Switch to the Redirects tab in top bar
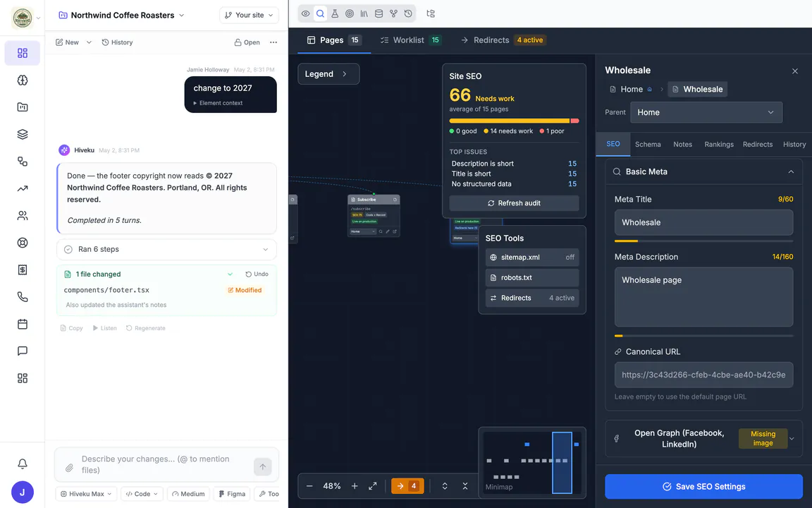This screenshot has height=508, width=812. tap(503, 40)
